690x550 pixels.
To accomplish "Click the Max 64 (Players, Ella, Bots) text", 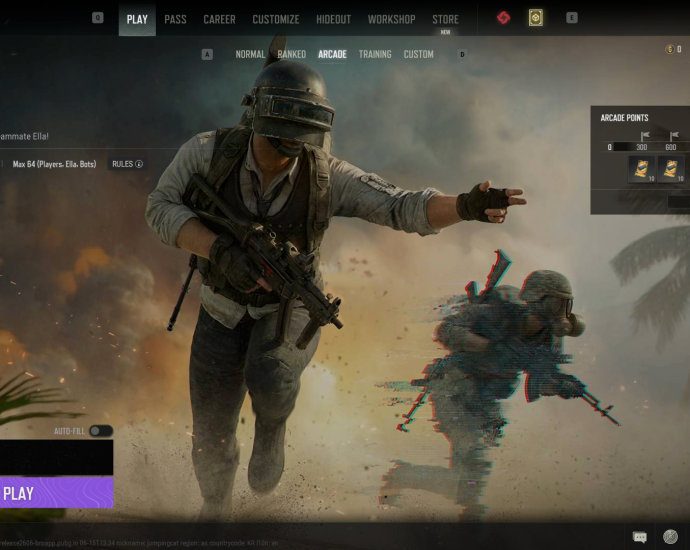I will pyautogui.click(x=54, y=164).
